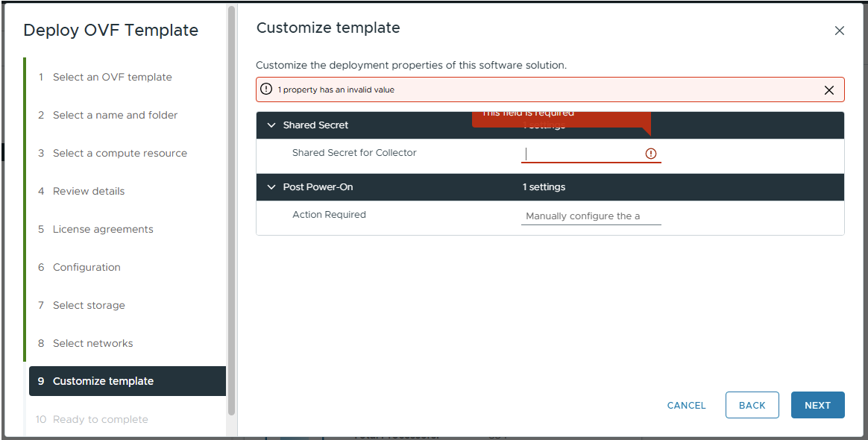Jump to step 4 Review details
The width and height of the screenshot is (868, 440).
[81, 191]
